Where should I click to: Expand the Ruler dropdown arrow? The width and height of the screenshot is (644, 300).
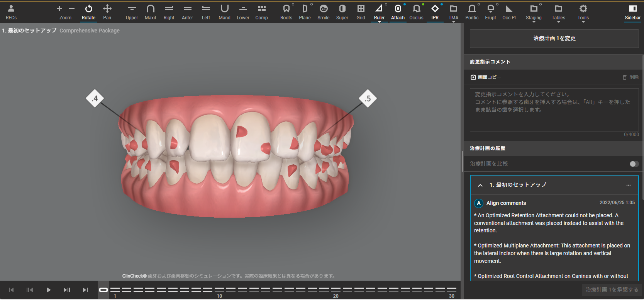pyautogui.click(x=379, y=22)
